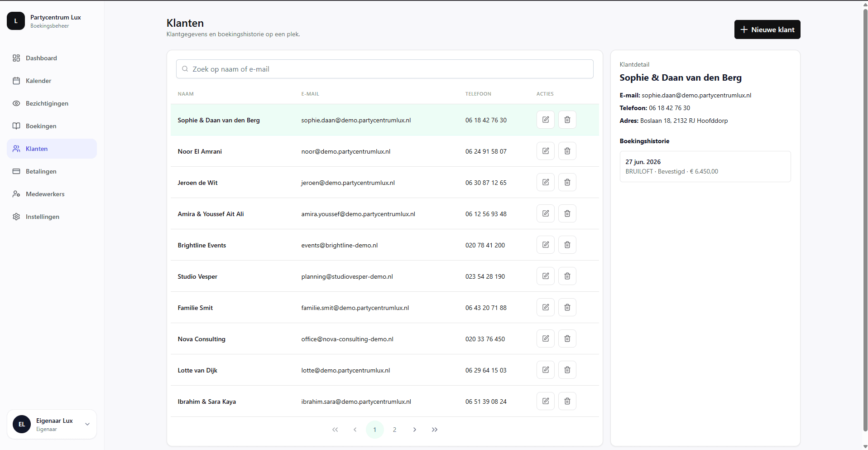This screenshot has width=868, height=450.
Task: Edit the Brightline Events customer
Action: pyautogui.click(x=545, y=245)
